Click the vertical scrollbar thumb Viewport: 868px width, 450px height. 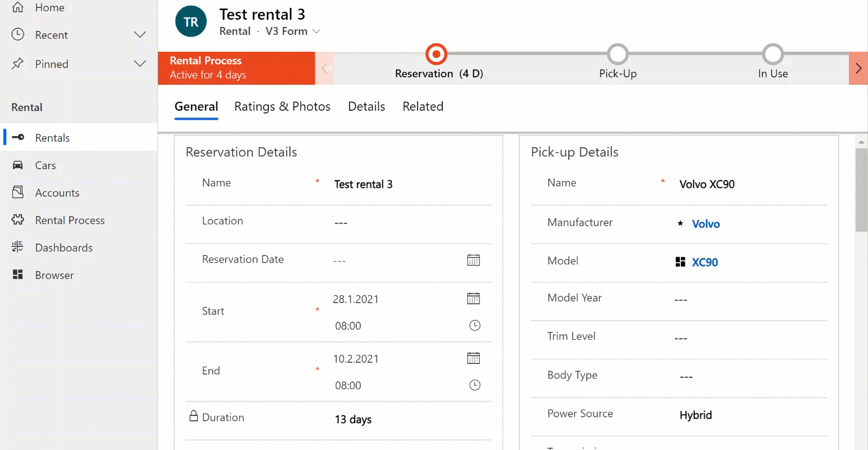(861, 188)
